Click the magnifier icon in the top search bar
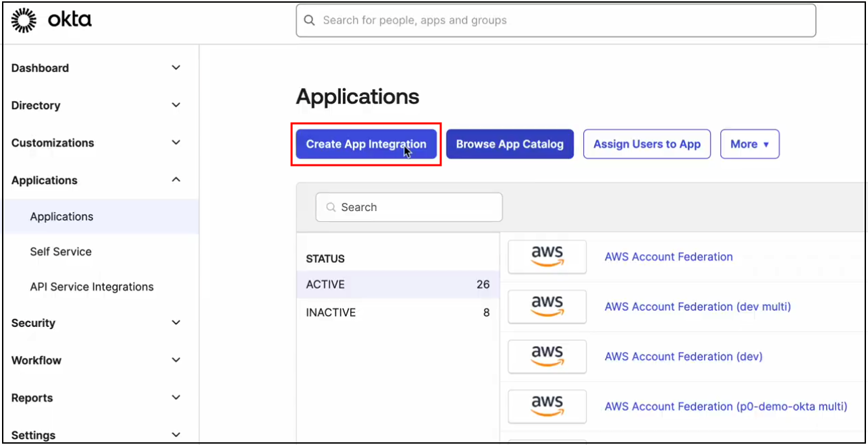 coord(309,20)
